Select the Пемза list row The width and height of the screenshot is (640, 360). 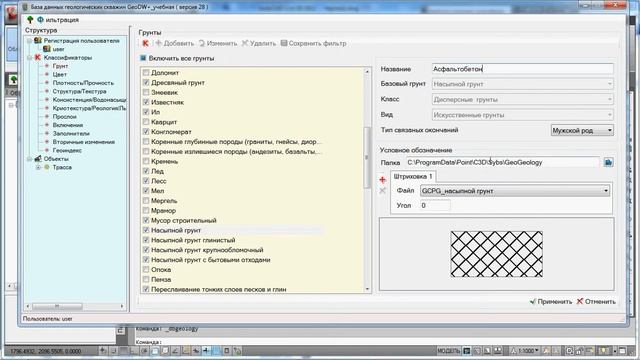161,279
